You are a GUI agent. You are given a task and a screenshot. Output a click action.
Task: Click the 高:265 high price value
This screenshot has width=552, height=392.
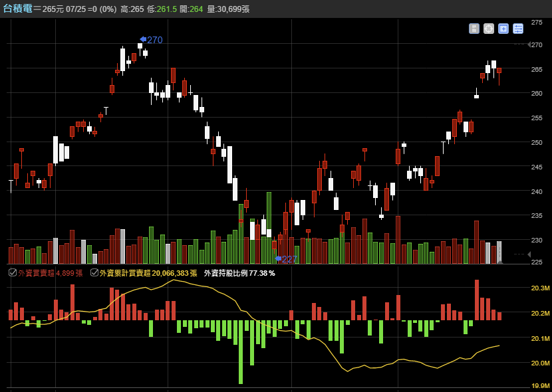pos(132,9)
